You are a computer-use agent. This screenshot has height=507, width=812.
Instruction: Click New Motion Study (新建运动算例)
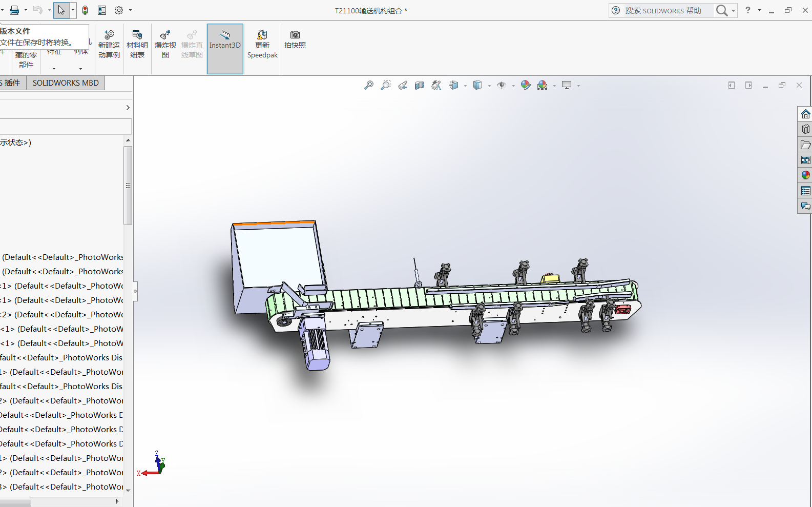click(x=109, y=45)
